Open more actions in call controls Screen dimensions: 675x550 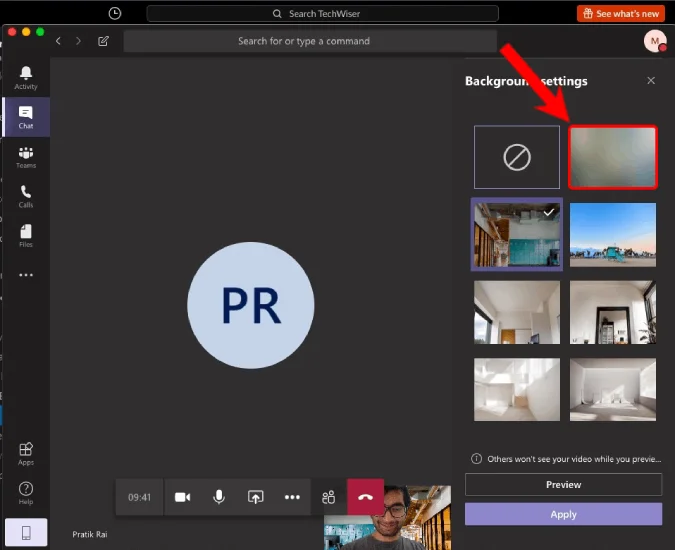[x=292, y=497]
